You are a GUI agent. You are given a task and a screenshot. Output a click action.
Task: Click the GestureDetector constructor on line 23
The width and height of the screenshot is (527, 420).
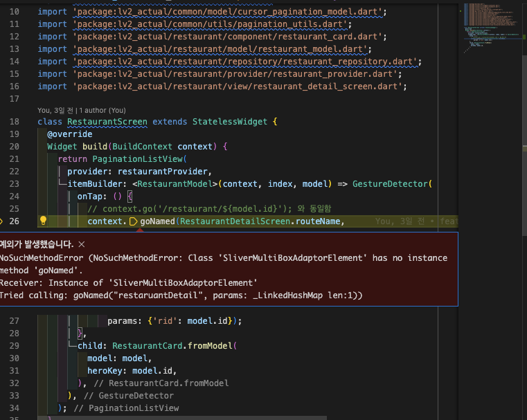[x=390, y=184]
